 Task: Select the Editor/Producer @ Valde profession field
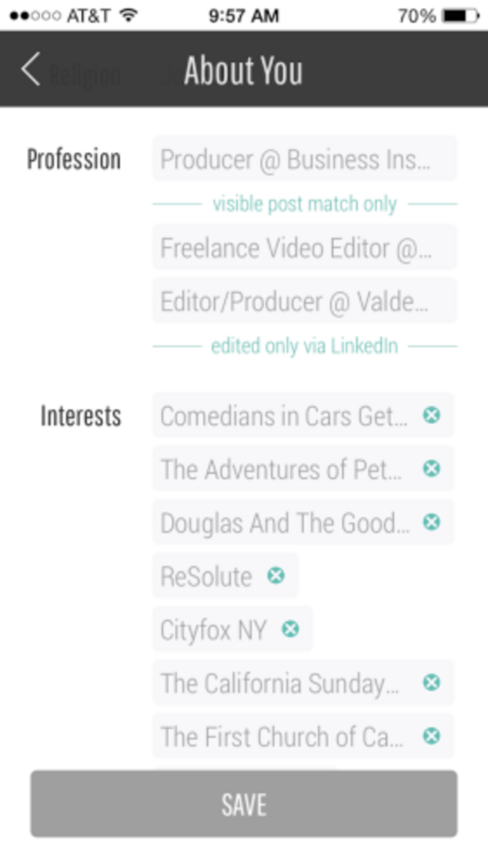click(x=305, y=301)
